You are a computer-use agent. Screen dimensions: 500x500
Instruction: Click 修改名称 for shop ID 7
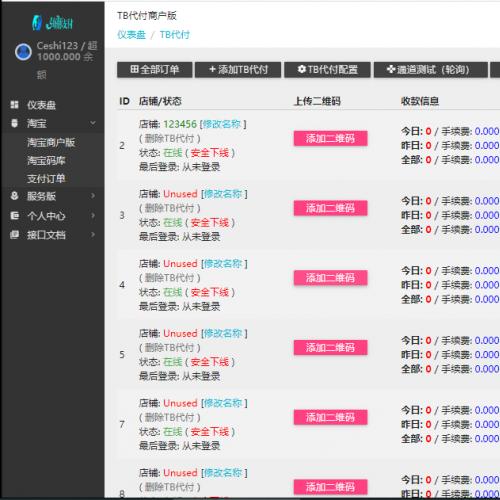tap(223, 403)
